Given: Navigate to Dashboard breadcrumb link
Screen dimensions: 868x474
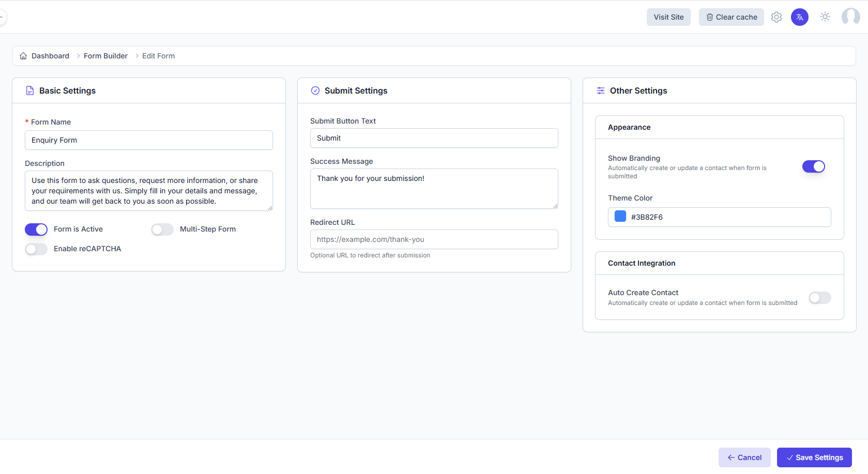Looking at the screenshot, I should point(50,56).
